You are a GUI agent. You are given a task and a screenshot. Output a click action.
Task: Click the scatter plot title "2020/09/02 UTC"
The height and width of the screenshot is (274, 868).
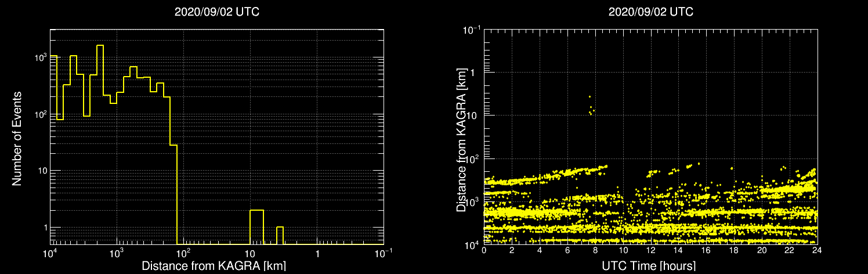point(650,12)
